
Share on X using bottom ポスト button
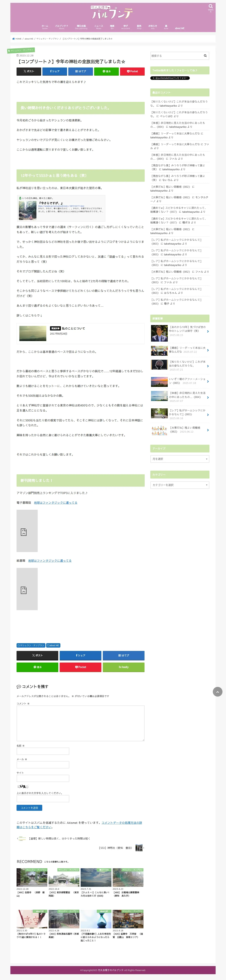click(37, 655)
